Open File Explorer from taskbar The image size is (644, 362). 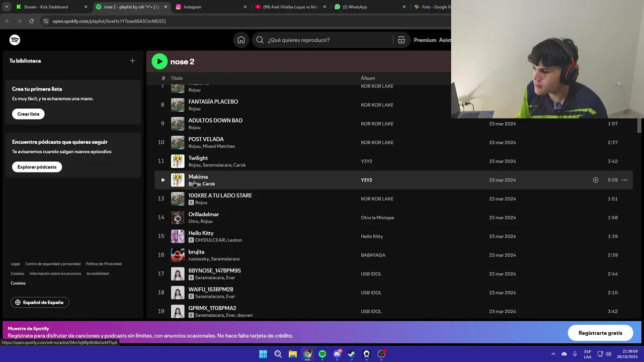tap(292, 354)
